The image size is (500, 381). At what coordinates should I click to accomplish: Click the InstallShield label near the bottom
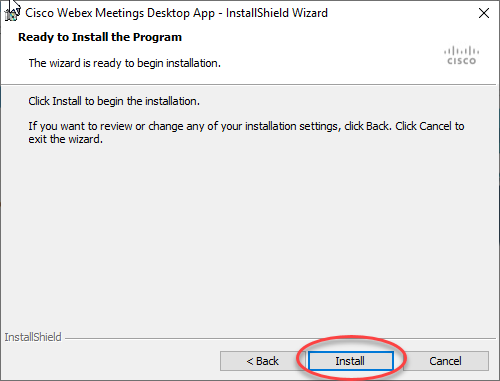coord(33,337)
